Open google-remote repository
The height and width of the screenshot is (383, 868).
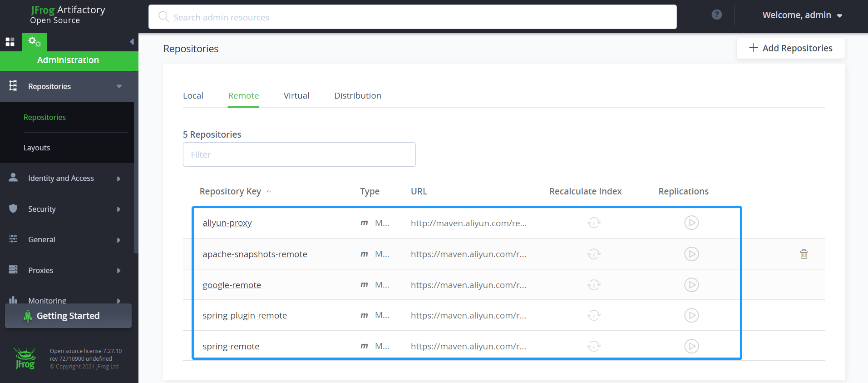tap(232, 285)
